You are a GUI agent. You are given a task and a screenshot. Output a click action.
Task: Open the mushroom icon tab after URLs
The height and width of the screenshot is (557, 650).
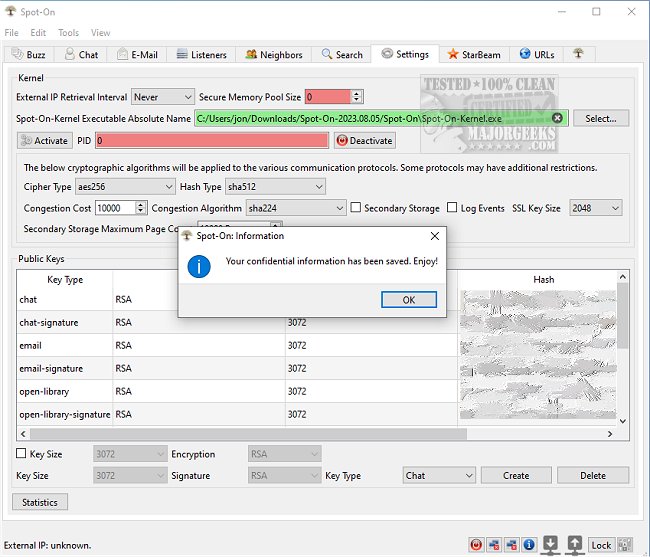578,53
